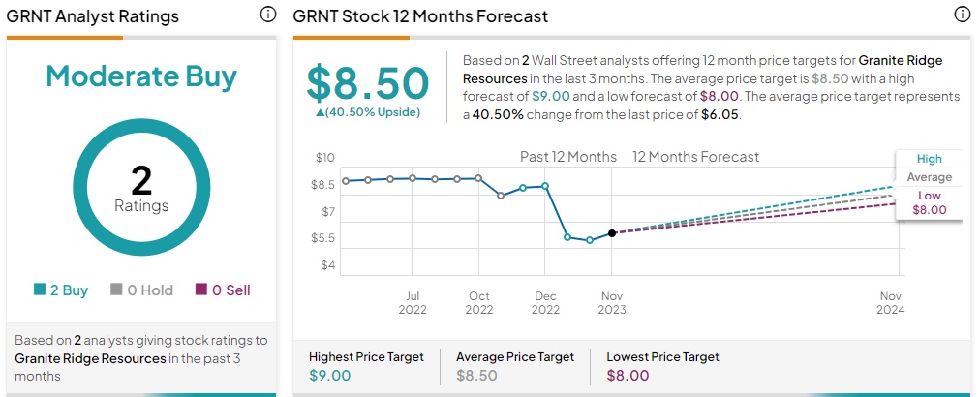Click the Moderate Buy consensus heading
Screen dimensions: 980x397
[x=141, y=76]
